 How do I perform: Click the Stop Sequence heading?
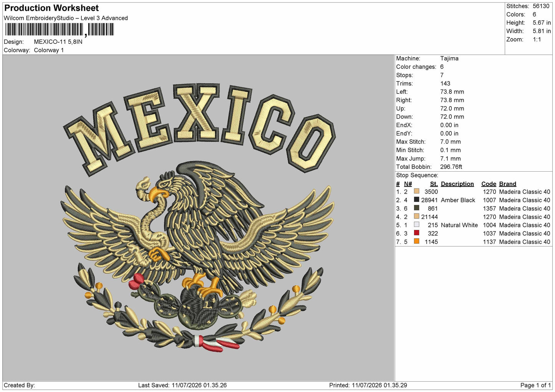pyautogui.click(x=417, y=175)
